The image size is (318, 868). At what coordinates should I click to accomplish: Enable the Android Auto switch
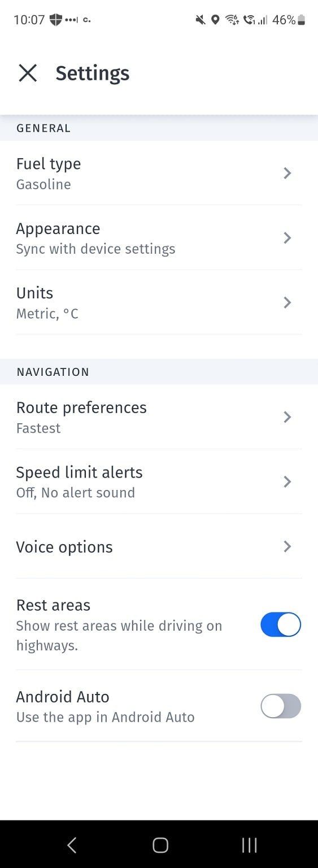pyautogui.click(x=281, y=706)
